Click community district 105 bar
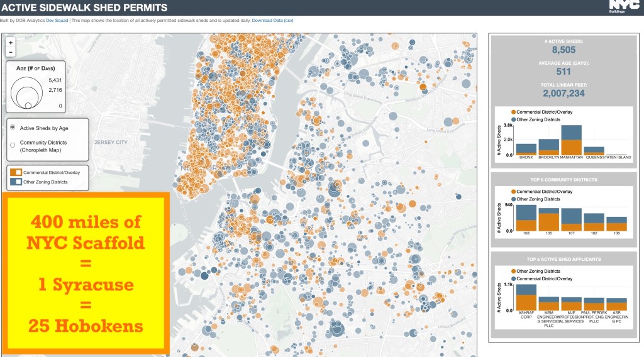 (x=548, y=220)
